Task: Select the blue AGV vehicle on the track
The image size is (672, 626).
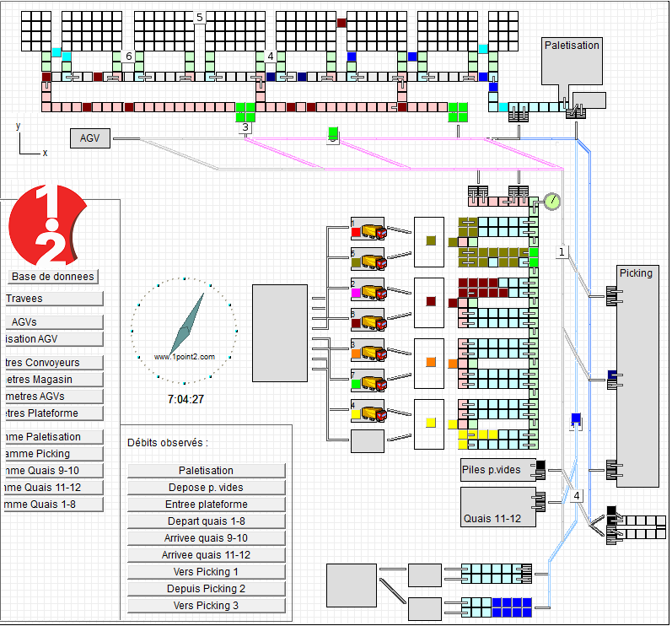Action: coord(576,418)
